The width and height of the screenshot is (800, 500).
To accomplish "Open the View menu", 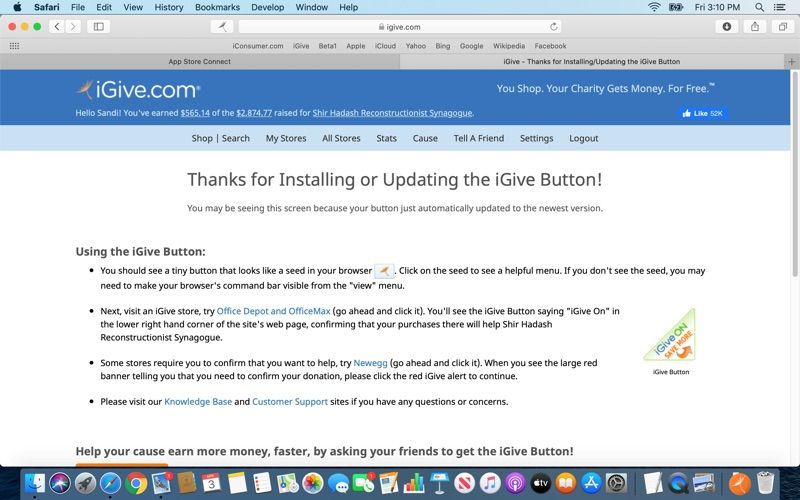I will coord(133,7).
